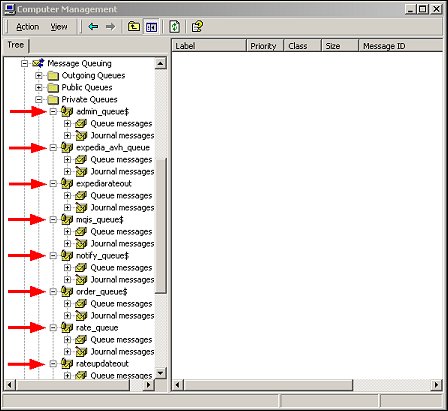Image resolution: width=448 pixels, height=411 pixels.
Task: Select the Outgoing Queues folder icon
Action: coord(53,76)
